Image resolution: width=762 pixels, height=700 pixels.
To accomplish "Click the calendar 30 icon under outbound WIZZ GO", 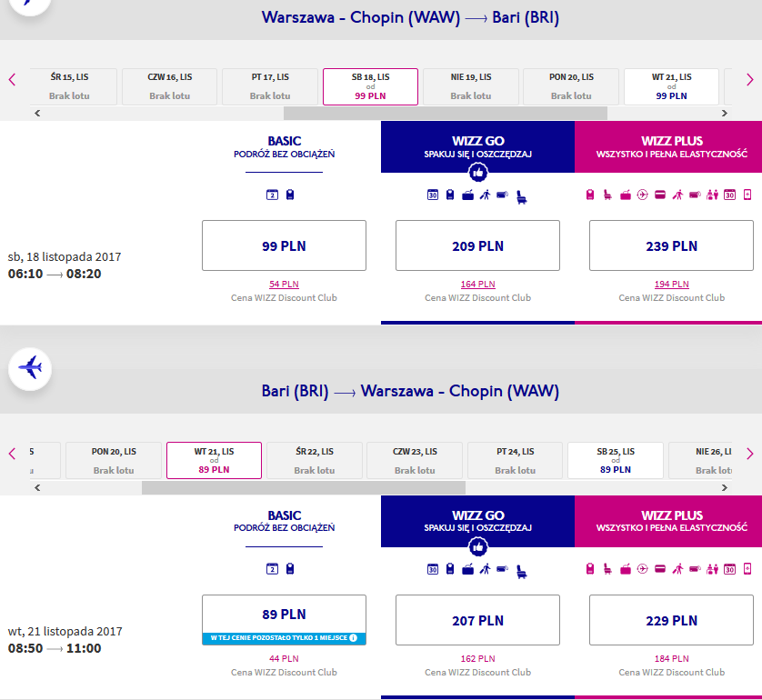I will pos(433,195).
